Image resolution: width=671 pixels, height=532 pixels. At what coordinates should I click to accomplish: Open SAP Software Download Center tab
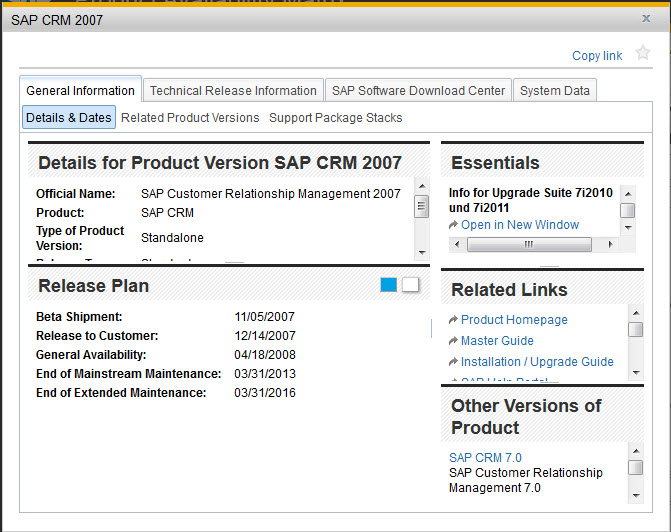click(419, 90)
